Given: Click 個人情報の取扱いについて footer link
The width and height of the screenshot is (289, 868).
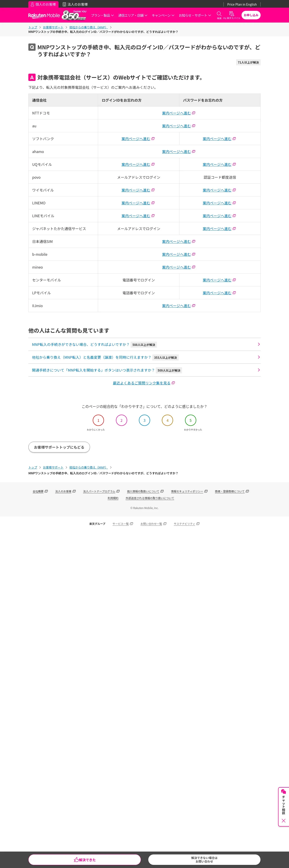Looking at the screenshot, I should pos(145,491).
